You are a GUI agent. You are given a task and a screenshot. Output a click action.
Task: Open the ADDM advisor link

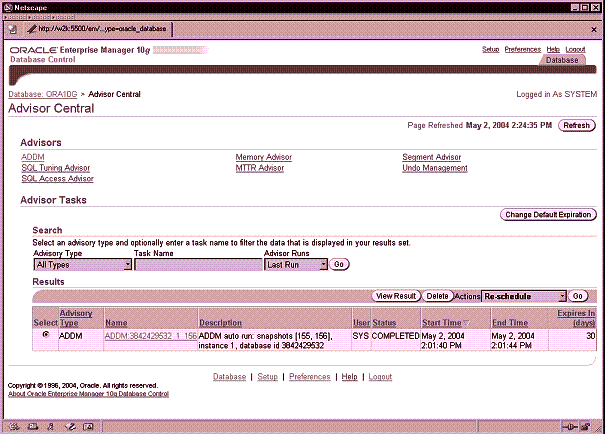click(33, 157)
